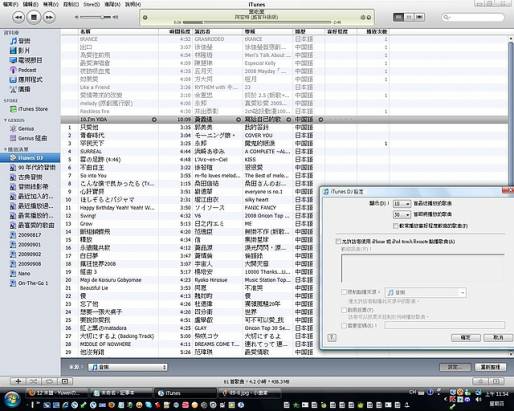514x411 pixels.
Task: Click the search field
Action: coord(473,17)
